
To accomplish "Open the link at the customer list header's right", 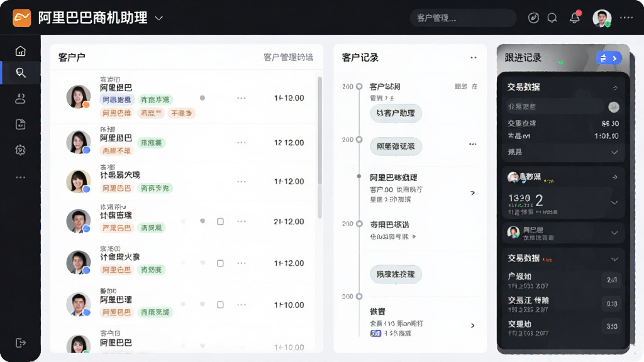I will [288, 57].
